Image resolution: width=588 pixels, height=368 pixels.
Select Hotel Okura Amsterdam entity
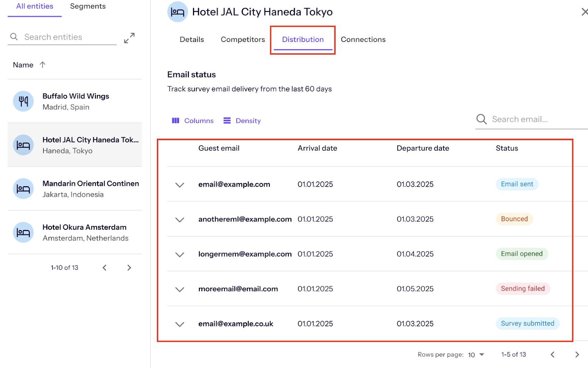75,233
